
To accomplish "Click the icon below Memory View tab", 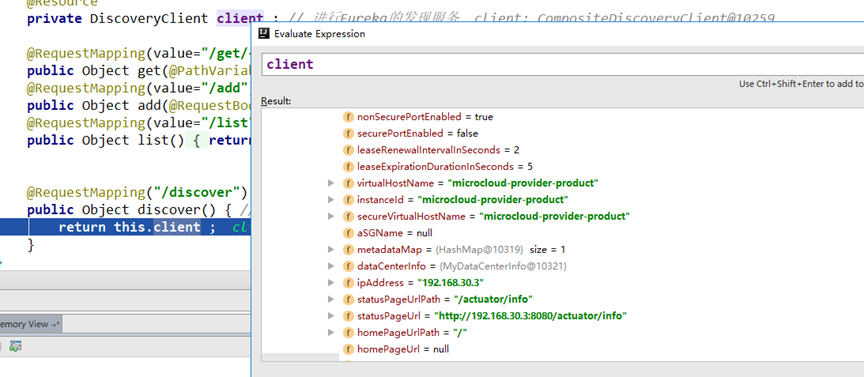I will point(15,346).
